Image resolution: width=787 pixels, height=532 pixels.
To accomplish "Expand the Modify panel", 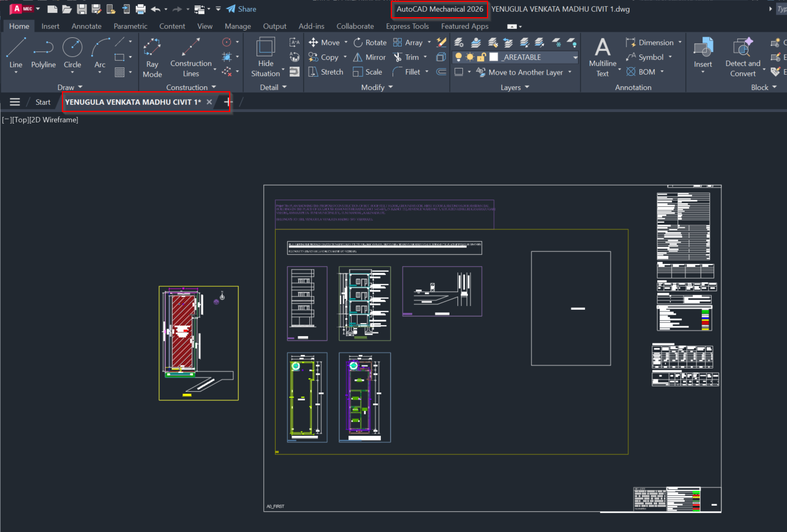I will tap(377, 88).
